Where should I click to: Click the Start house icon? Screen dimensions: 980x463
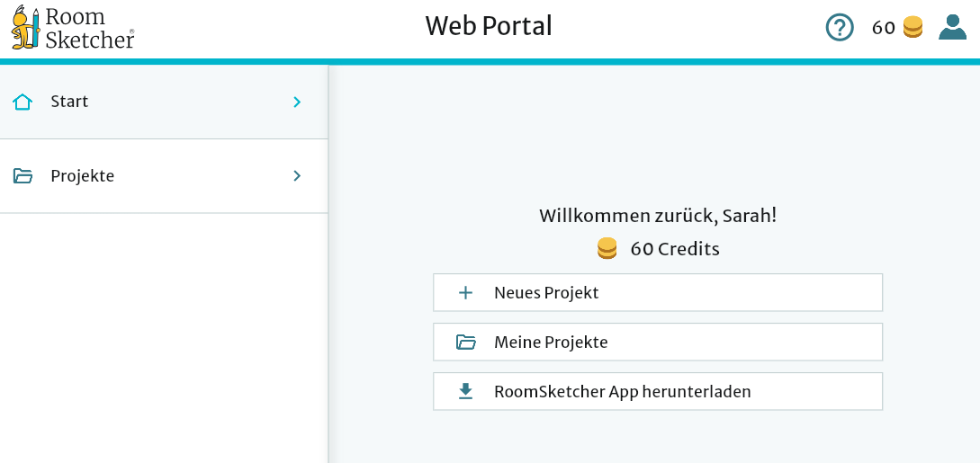[22, 102]
